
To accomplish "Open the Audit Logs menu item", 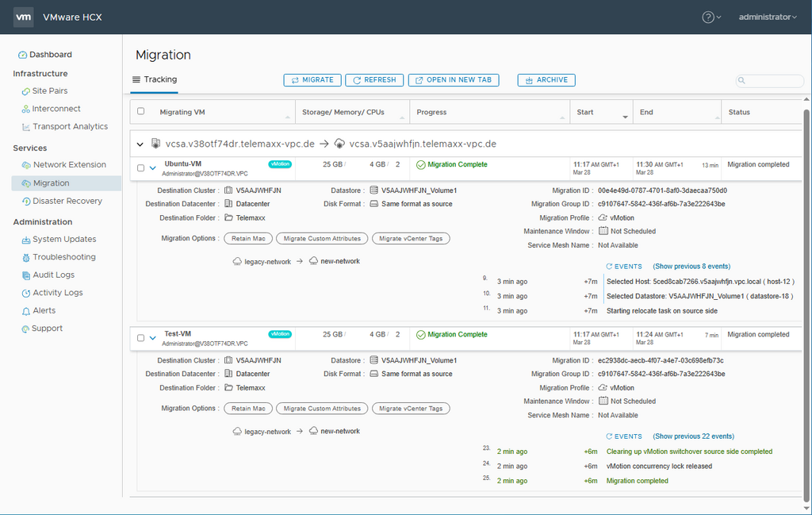I will [53, 275].
